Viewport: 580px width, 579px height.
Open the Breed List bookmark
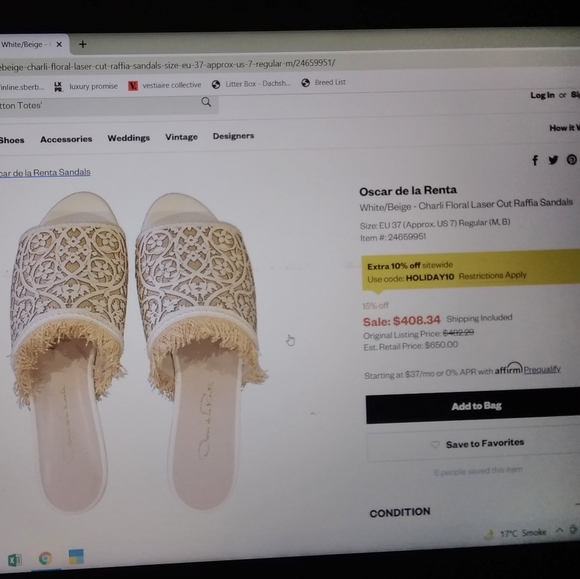tap(324, 82)
